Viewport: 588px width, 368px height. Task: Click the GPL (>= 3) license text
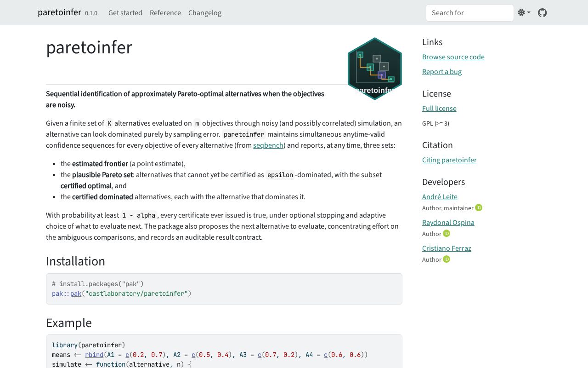click(x=435, y=123)
